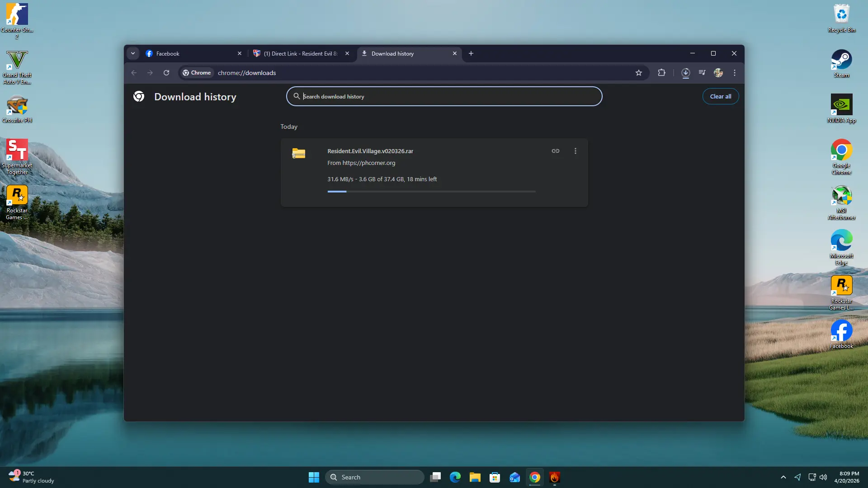Open the clock and date flyout
The width and height of the screenshot is (868, 488).
tap(847, 477)
